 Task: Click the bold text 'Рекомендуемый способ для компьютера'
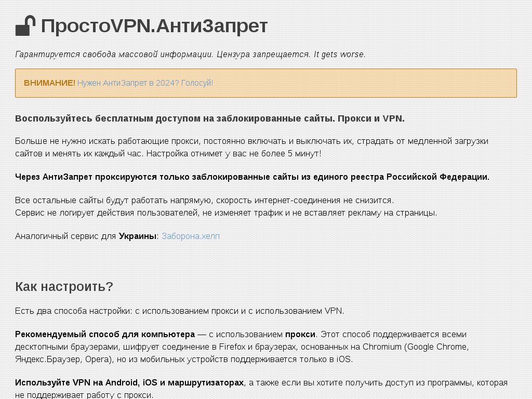pyautogui.click(x=105, y=335)
